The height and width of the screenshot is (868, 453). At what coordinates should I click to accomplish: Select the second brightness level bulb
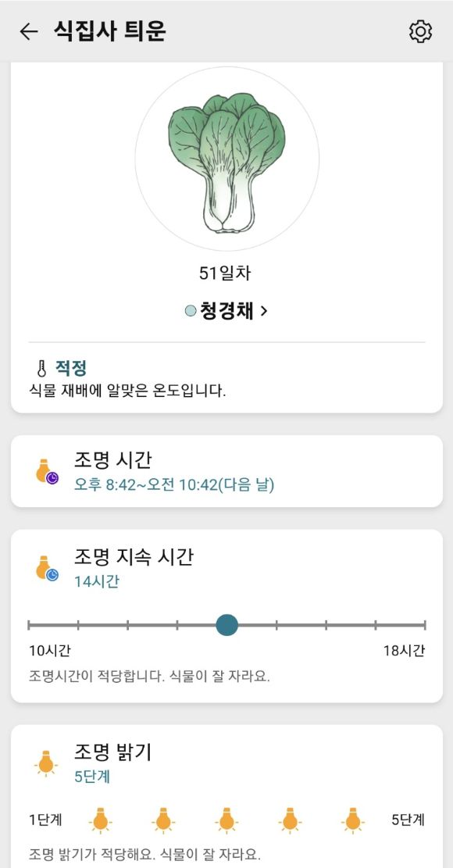[163, 818]
